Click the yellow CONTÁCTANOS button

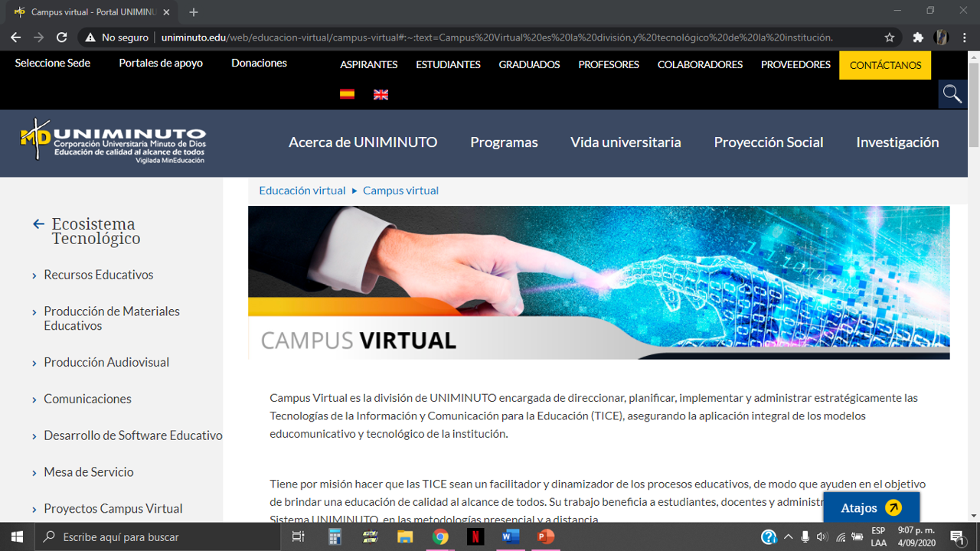(x=885, y=65)
